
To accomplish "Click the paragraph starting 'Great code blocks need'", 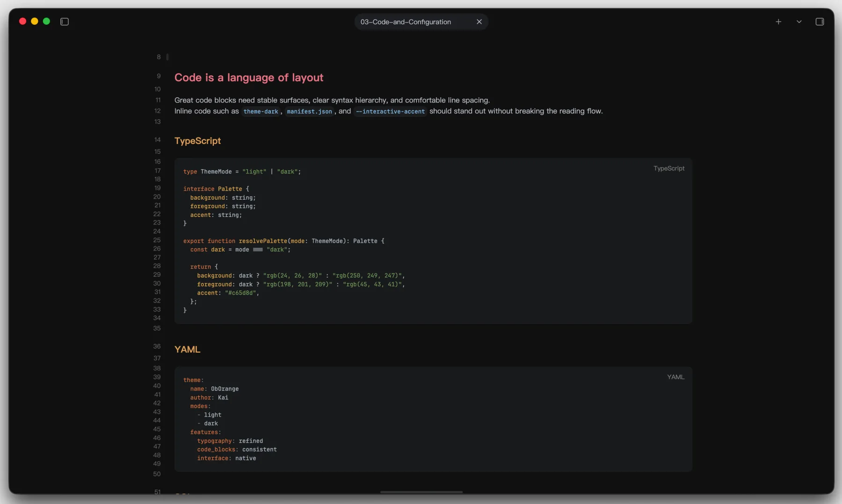I will point(332,100).
